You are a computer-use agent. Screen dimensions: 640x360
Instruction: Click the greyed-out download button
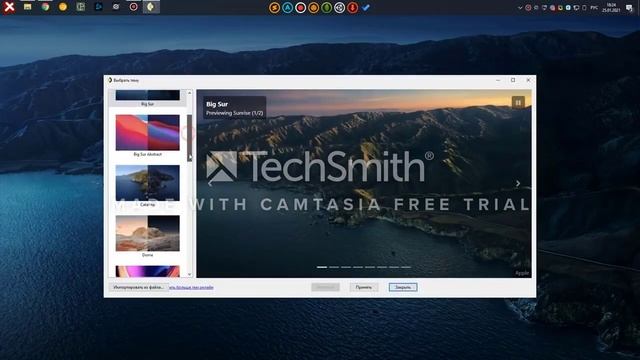coord(325,287)
